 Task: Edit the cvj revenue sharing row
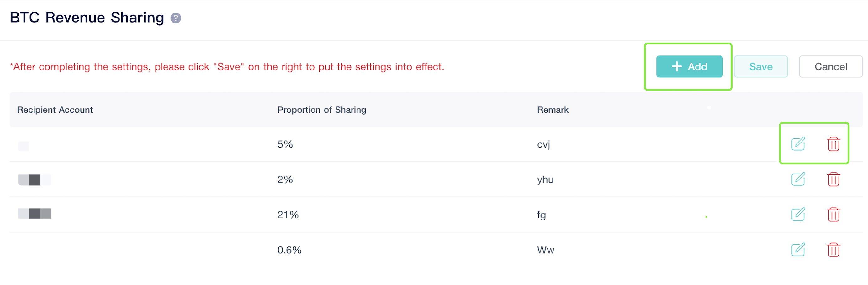point(798,144)
